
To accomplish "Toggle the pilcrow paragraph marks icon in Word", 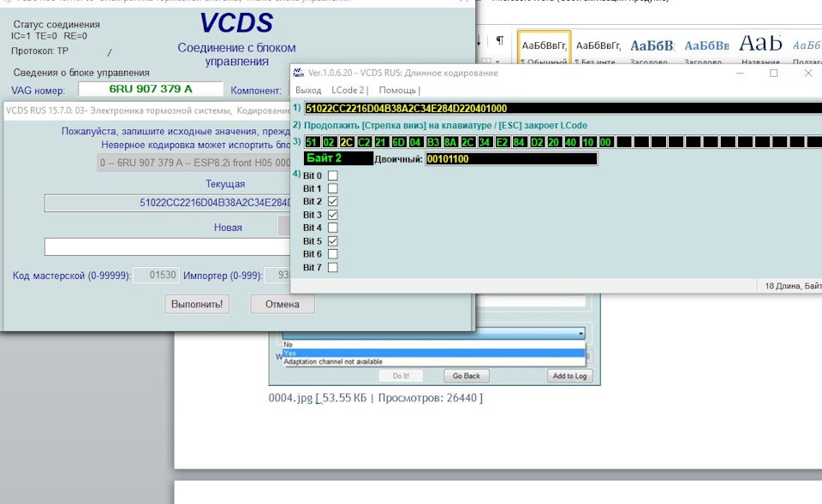I will 499,41.
